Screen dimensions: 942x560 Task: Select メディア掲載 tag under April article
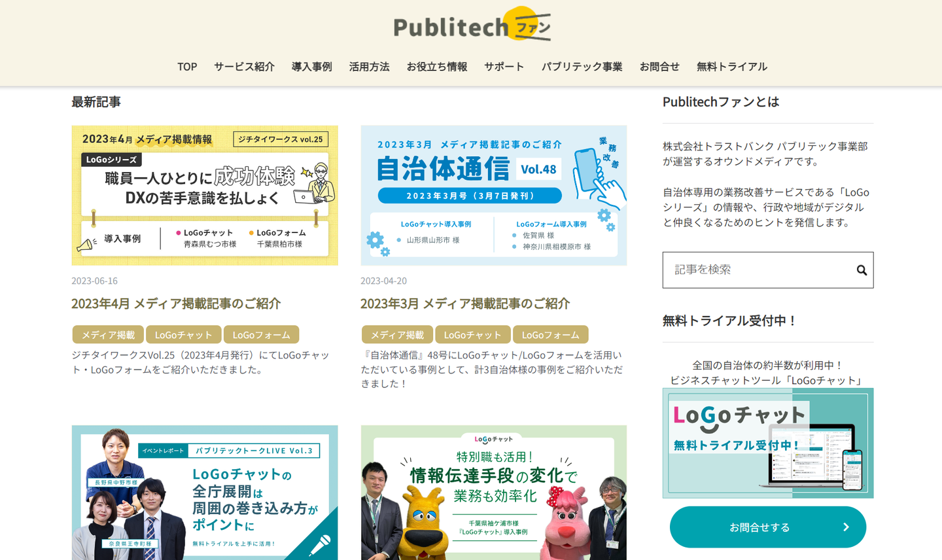[x=108, y=335]
